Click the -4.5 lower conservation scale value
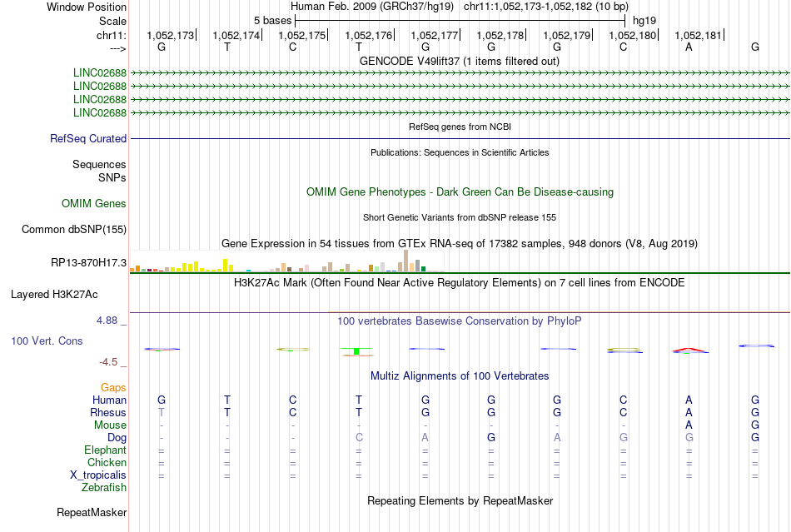The height and width of the screenshot is (532, 791). click(108, 362)
